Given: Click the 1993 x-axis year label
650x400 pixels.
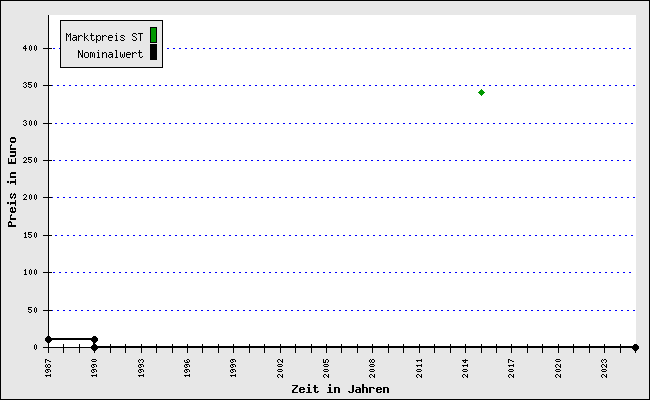Looking at the screenshot, I should (x=141, y=368).
